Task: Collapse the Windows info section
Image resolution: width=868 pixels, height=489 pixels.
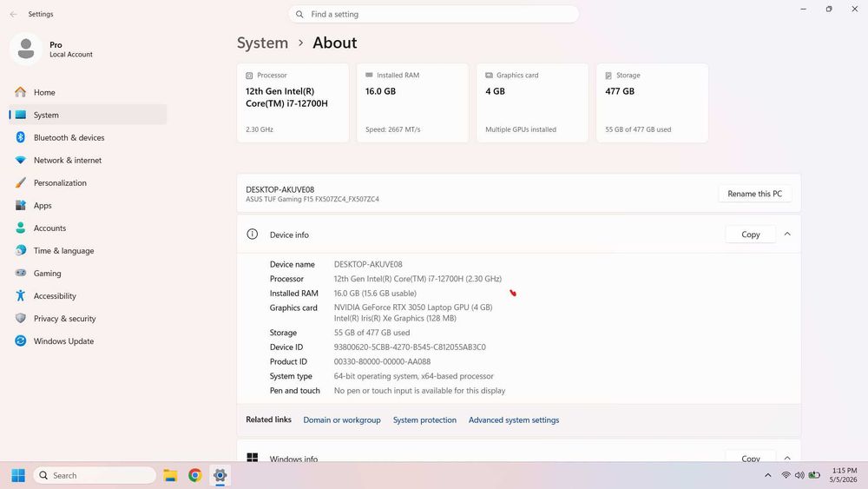Action: pyautogui.click(x=787, y=458)
